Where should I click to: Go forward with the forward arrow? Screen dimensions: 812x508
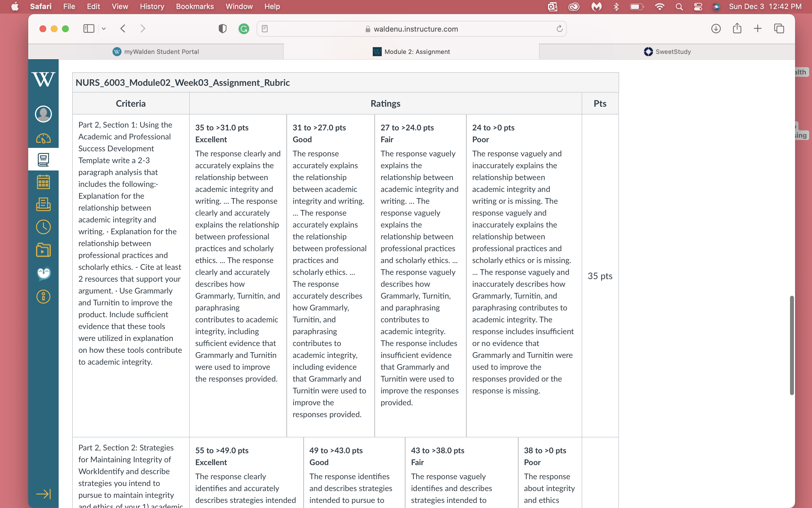tap(143, 29)
